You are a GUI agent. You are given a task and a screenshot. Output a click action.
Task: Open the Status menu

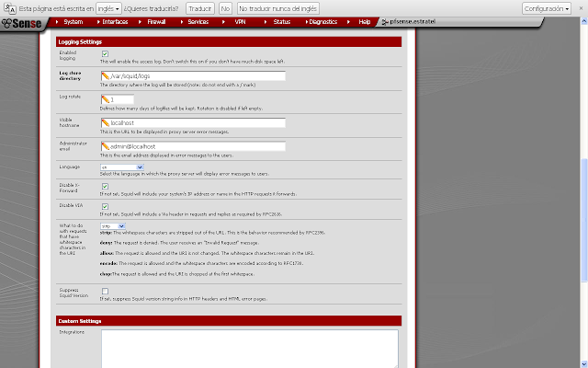282,22
